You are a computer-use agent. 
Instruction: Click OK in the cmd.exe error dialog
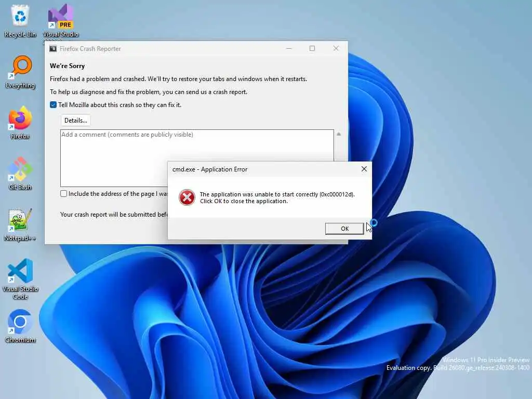click(x=344, y=229)
